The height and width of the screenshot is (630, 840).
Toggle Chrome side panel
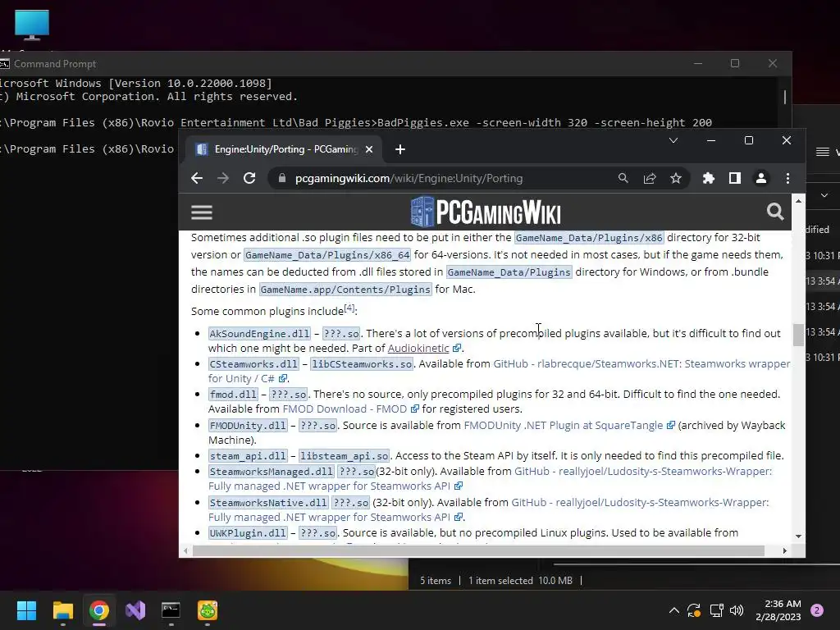pos(734,178)
